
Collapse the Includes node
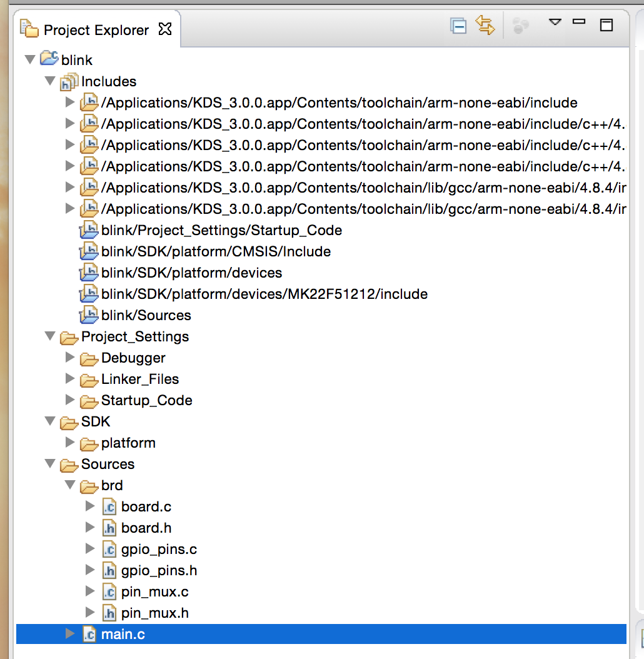coord(50,81)
